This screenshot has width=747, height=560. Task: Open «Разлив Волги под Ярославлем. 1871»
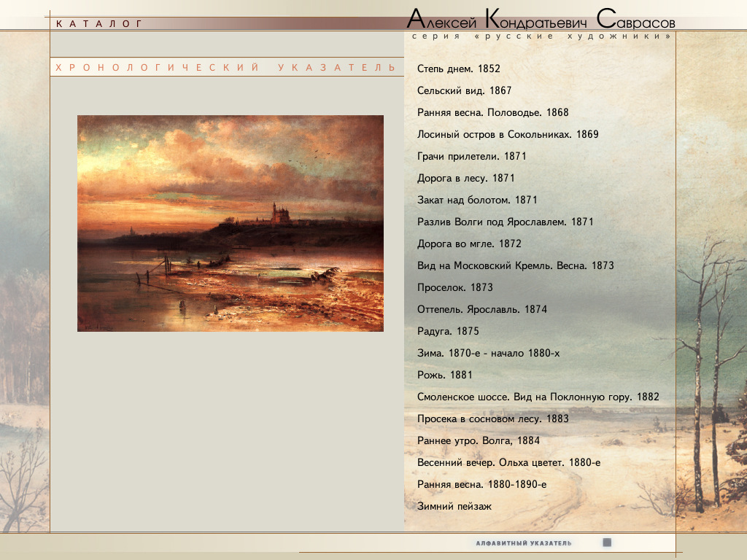pos(506,222)
